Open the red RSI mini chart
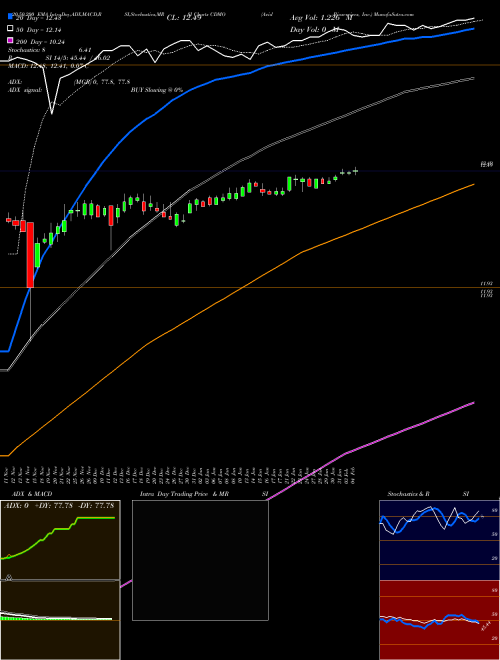 [x=439, y=620]
